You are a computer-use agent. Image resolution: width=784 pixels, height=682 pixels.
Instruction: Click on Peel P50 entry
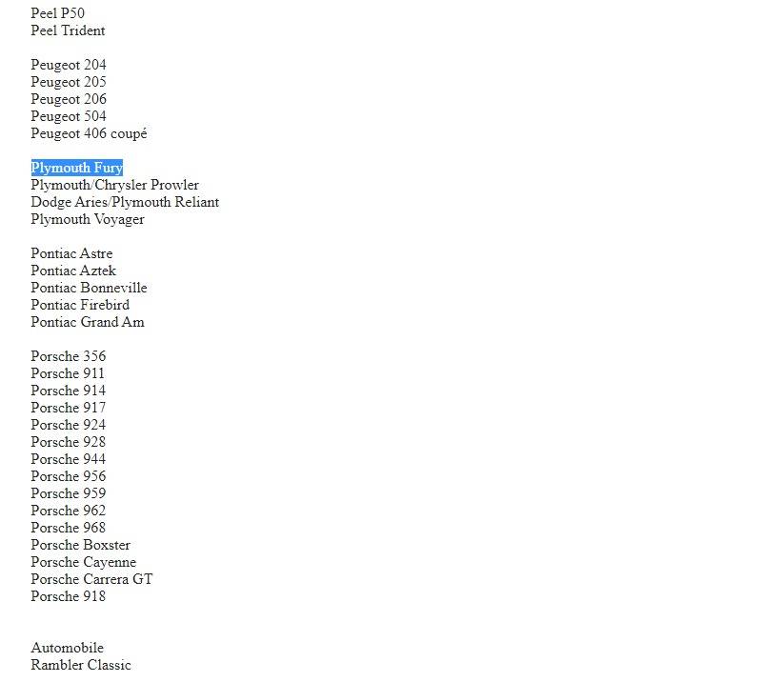tap(57, 13)
